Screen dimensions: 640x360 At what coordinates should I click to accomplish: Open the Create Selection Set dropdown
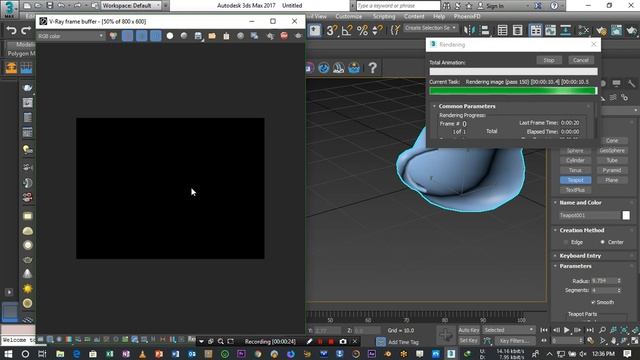point(431,28)
